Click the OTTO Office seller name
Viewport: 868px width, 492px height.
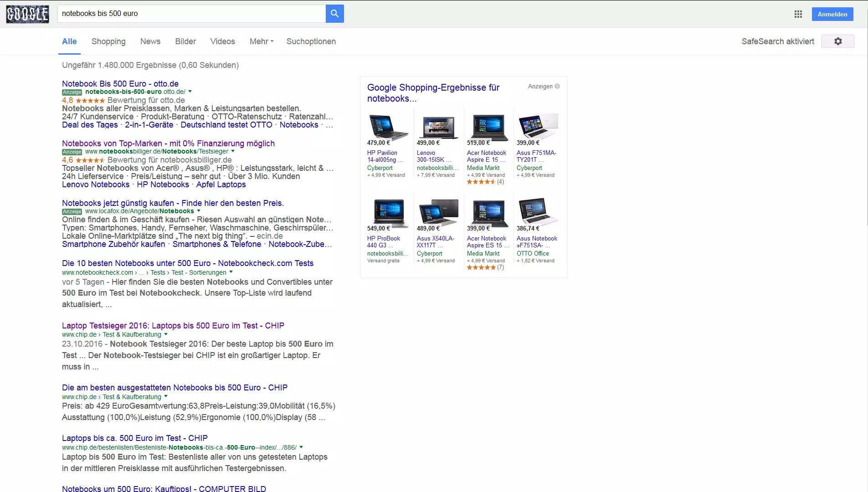pyautogui.click(x=533, y=253)
